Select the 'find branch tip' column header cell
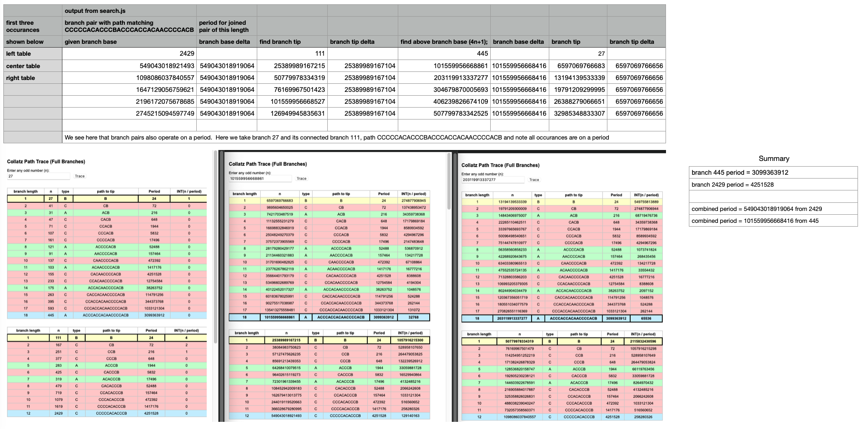This screenshot has height=429, width=868. [292, 42]
